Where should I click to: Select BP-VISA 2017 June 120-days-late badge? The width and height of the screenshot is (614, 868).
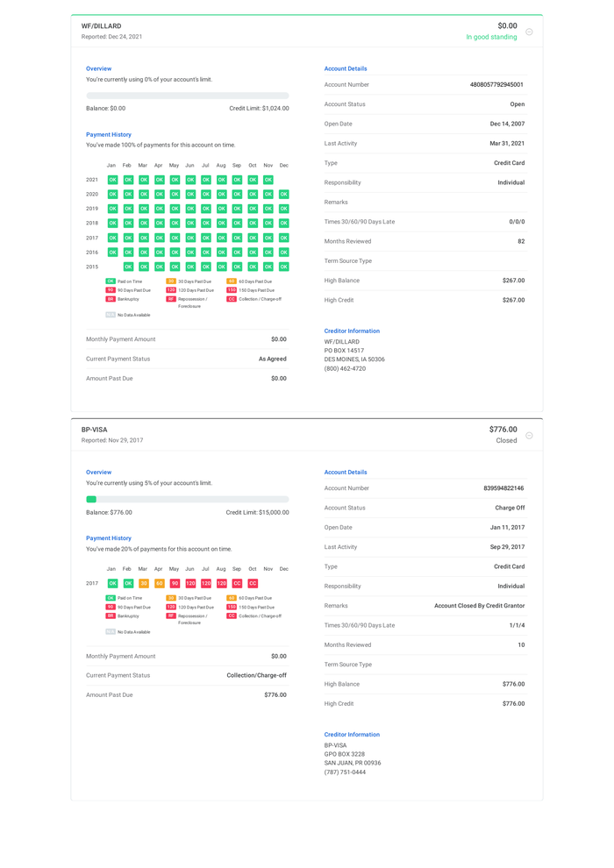pyautogui.click(x=190, y=583)
